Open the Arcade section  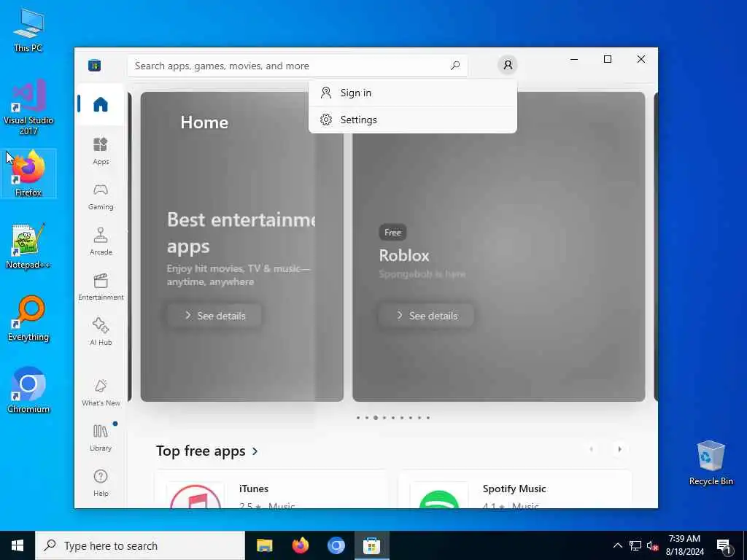pos(101,241)
